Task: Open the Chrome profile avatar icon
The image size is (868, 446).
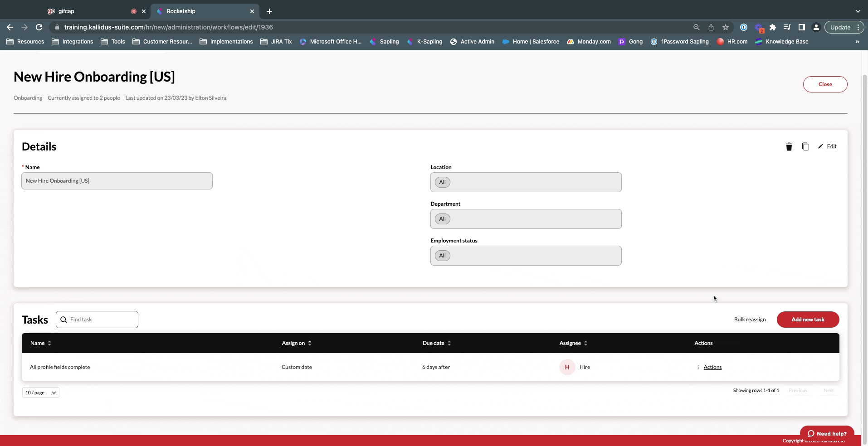Action: point(816,27)
